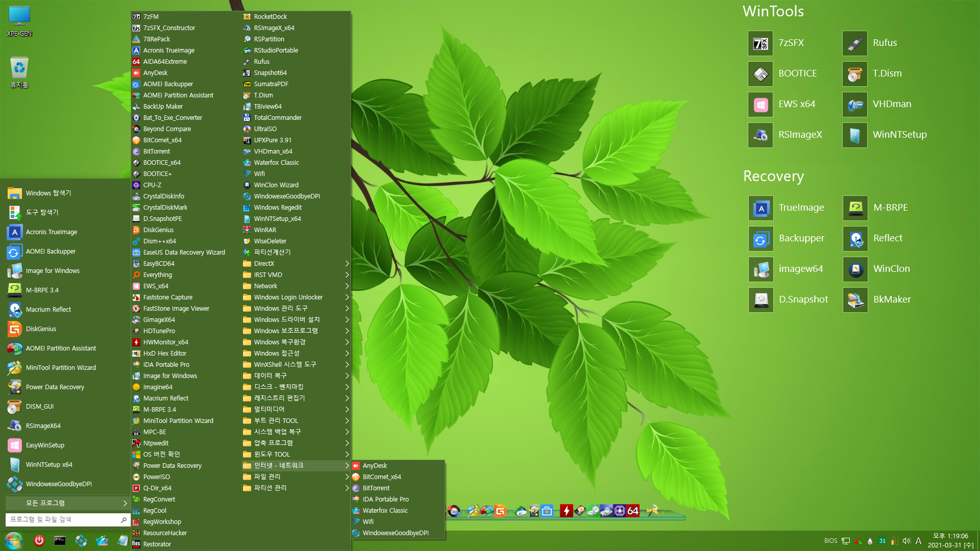Open the imagew64 desktop icon
The width and height of the screenshot is (980, 551).
[x=761, y=269]
